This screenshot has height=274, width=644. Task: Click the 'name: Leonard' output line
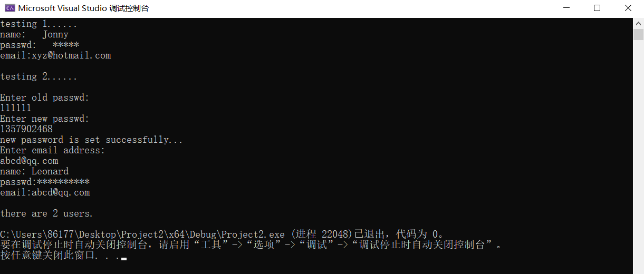pos(34,171)
